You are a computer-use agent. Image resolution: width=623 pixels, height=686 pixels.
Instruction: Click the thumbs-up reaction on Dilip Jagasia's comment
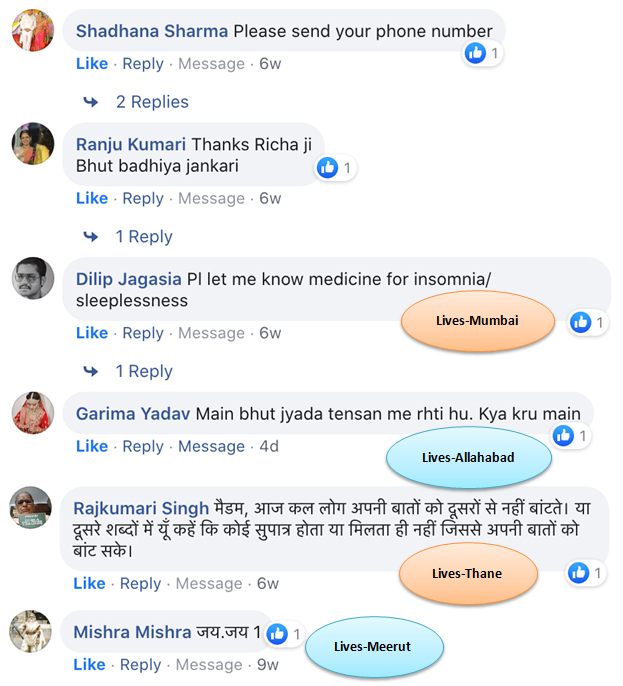click(x=581, y=322)
